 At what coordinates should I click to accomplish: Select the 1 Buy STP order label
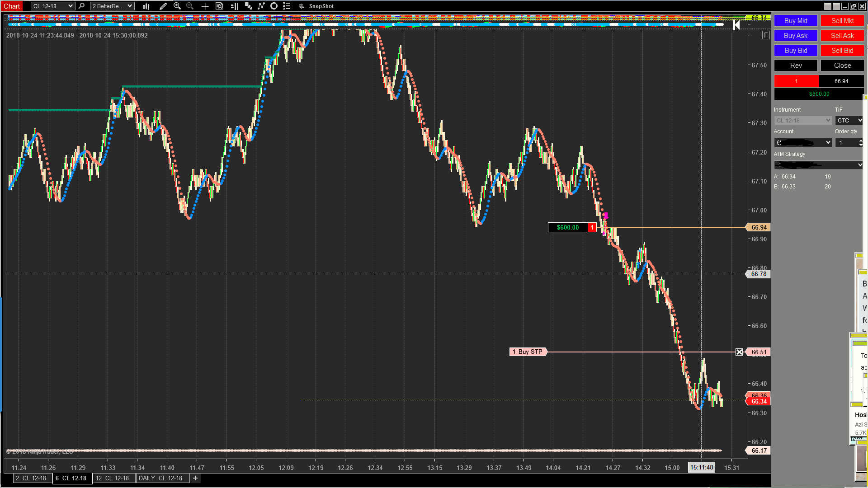[528, 352]
